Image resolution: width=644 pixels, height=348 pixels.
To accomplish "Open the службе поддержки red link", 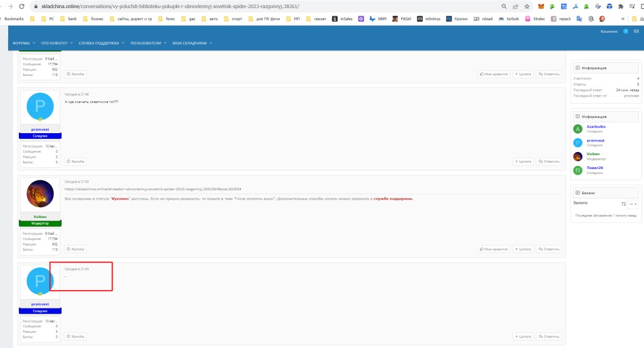I will pyautogui.click(x=393, y=198).
